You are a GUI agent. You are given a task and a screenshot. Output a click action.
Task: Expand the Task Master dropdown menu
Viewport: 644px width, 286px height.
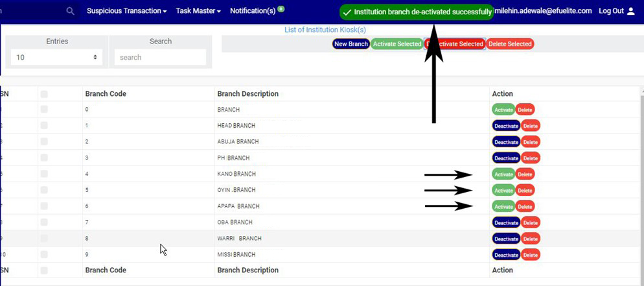198,11
